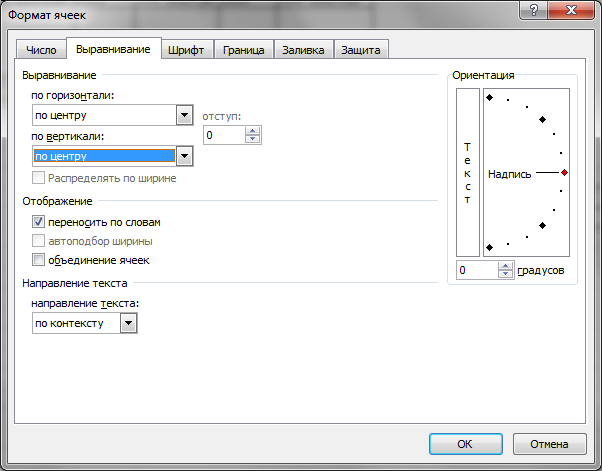Enable 'объединение ячеек' checkbox
This screenshot has width=602, height=471.
click(38, 260)
